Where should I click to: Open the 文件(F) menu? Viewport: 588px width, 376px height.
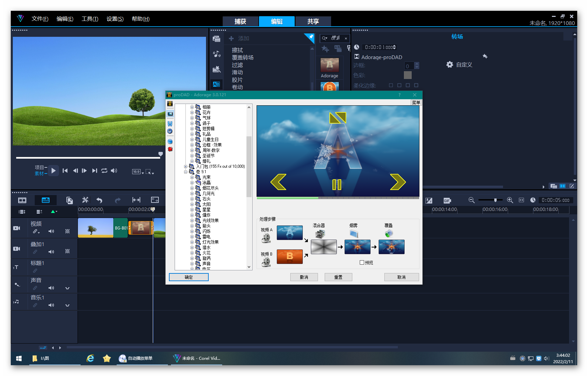(40, 19)
